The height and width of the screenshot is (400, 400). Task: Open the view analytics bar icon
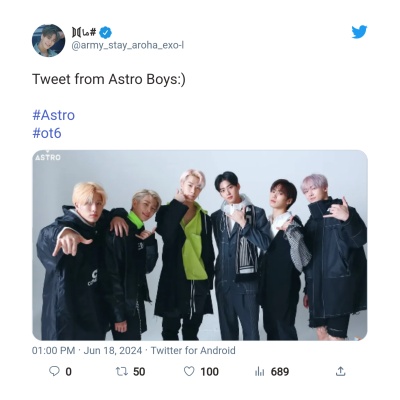click(x=259, y=371)
